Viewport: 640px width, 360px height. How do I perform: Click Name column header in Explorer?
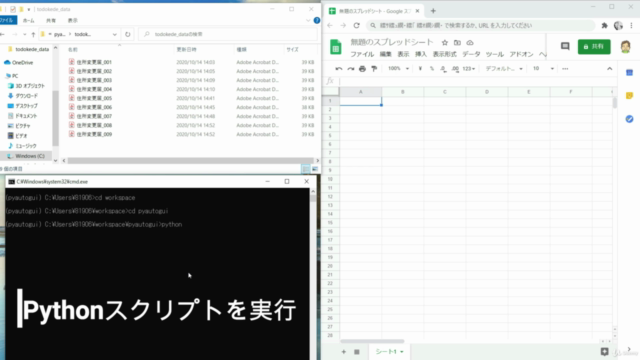(73, 49)
